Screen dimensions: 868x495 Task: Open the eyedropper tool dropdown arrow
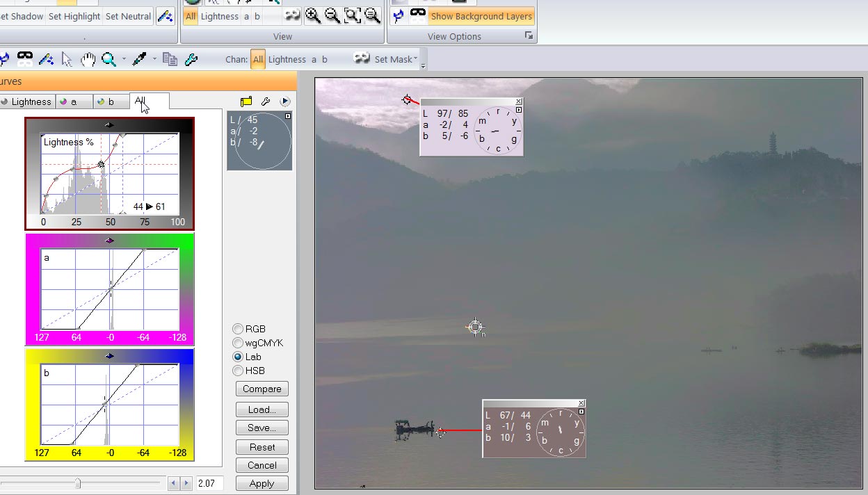154,59
